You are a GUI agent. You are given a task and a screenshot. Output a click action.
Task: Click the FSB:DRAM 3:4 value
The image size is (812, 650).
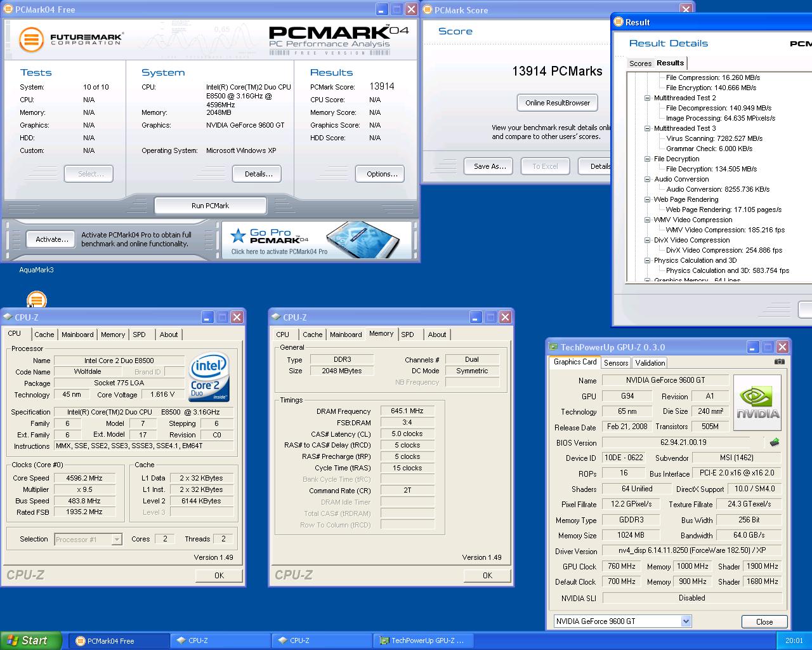pos(407,422)
